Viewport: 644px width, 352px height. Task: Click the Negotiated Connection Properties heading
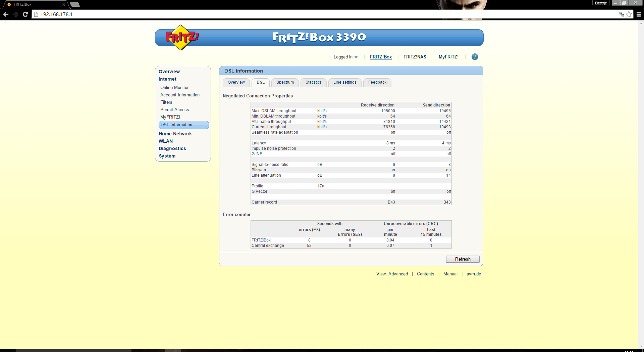tap(258, 96)
